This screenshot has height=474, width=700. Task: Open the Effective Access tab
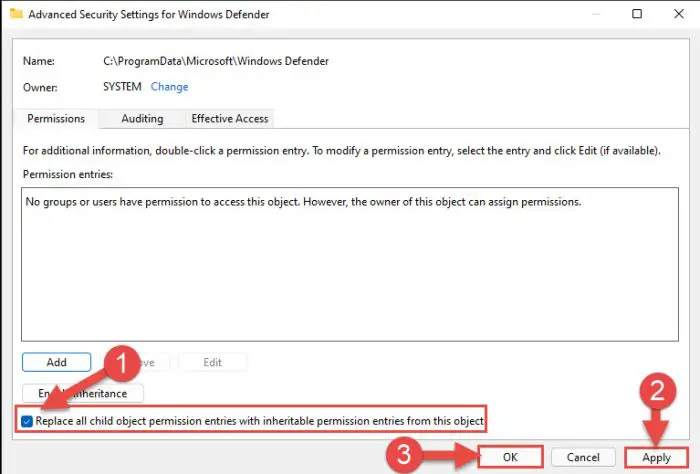click(x=229, y=119)
